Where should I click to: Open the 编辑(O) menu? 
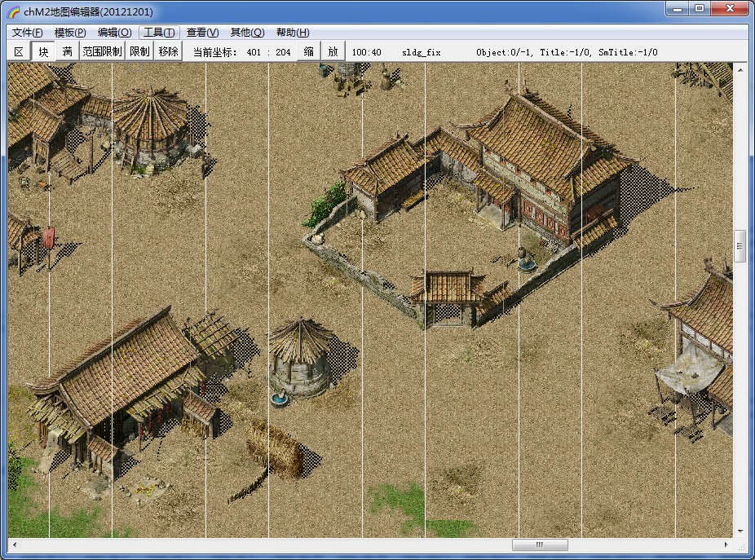(x=115, y=33)
